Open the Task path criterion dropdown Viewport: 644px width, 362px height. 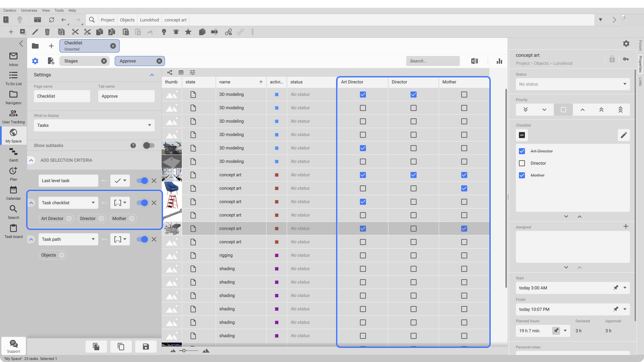click(68, 239)
